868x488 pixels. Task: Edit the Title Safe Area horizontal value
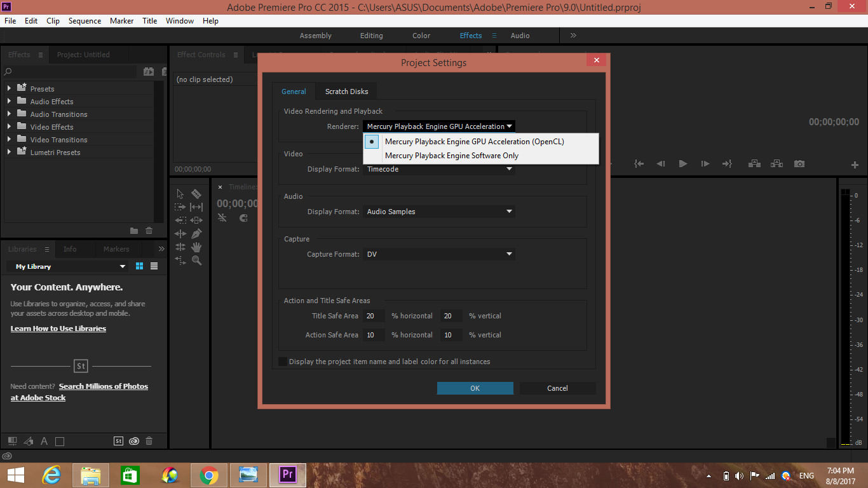click(x=373, y=316)
